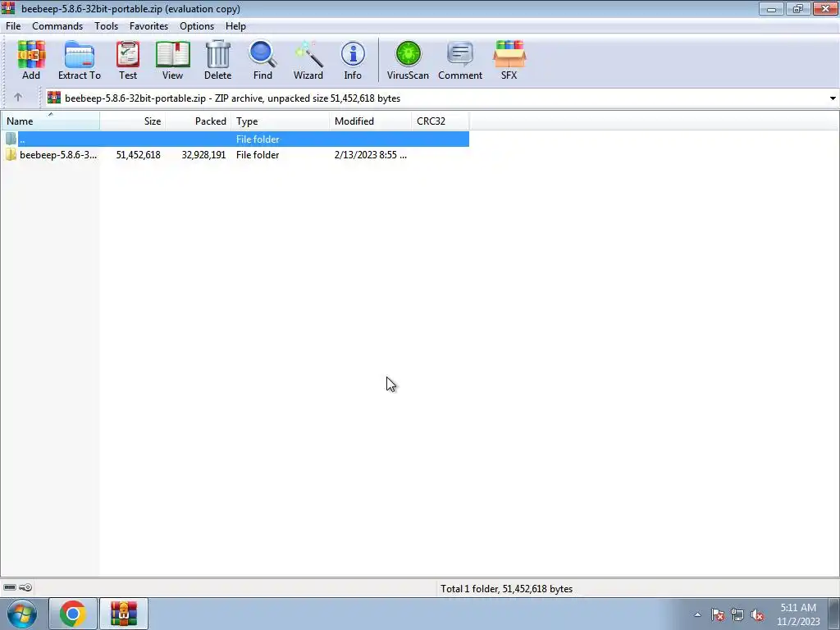
Task: Open the Comment tool
Action: [460, 60]
